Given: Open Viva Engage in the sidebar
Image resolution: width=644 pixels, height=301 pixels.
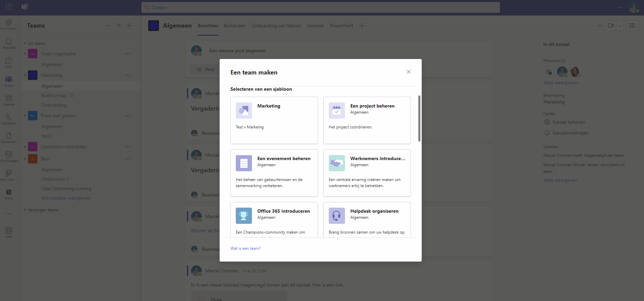Looking at the screenshot, I should click(9, 156).
